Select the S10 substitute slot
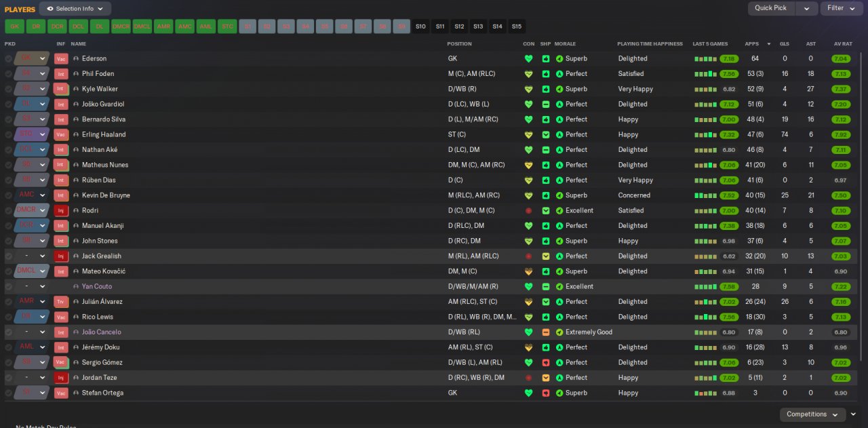Image resolution: width=868 pixels, height=428 pixels. [420, 26]
